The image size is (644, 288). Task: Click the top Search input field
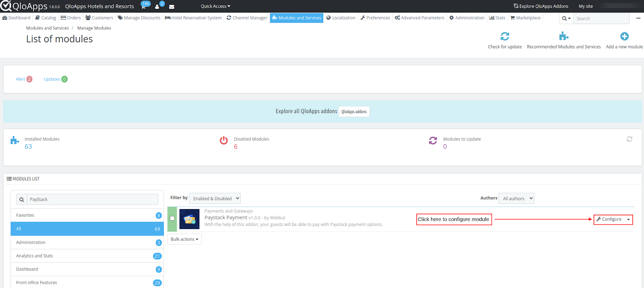point(601,19)
